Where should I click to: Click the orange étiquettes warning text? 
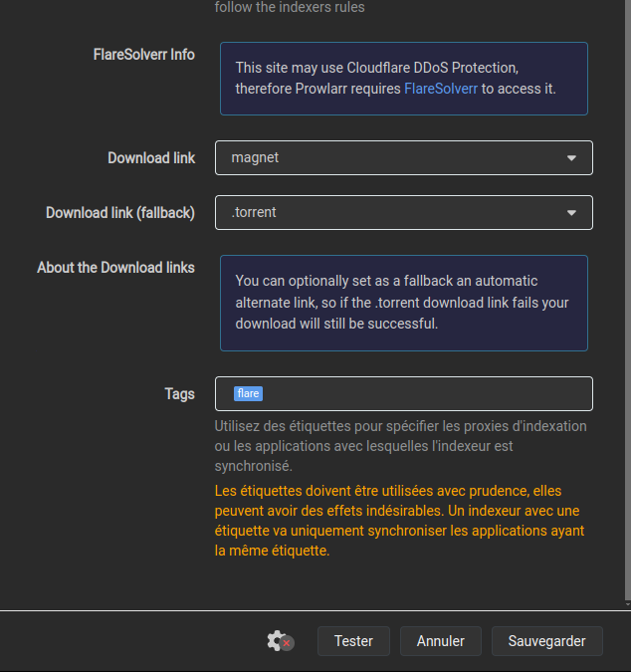399,521
